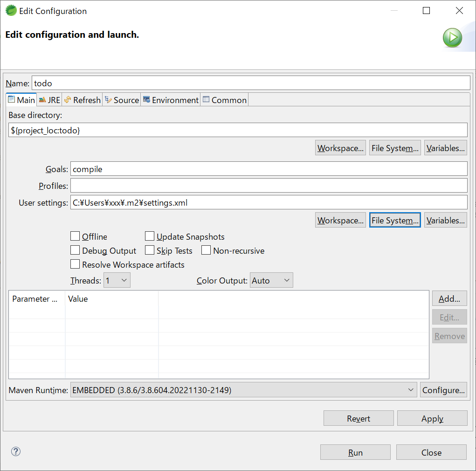Check Resolve Workspace artifacts
This screenshot has width=476, height=471.
(x=75, y=264)
